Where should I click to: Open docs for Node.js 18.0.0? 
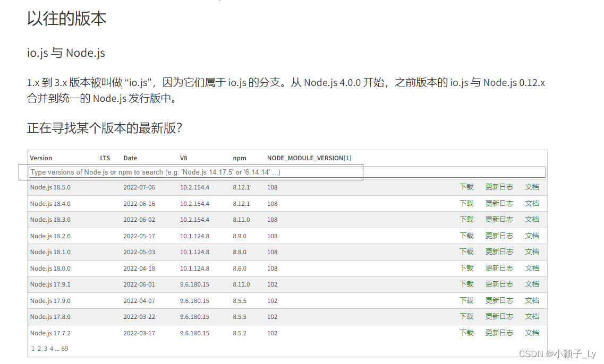[532, 268]
